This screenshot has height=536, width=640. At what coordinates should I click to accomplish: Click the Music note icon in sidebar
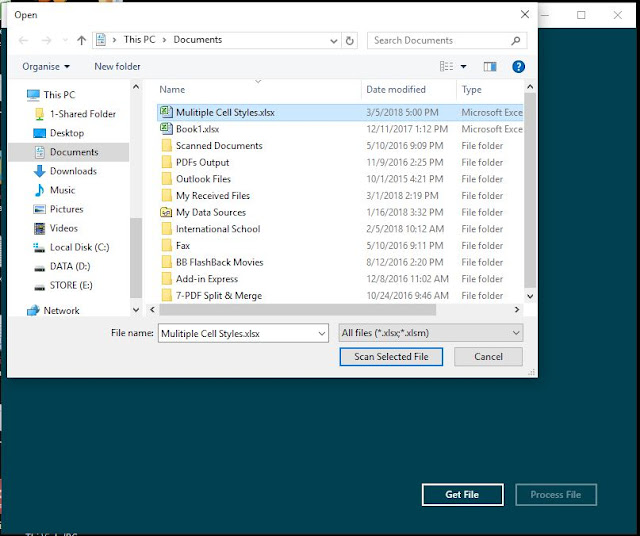pos(40,190)
